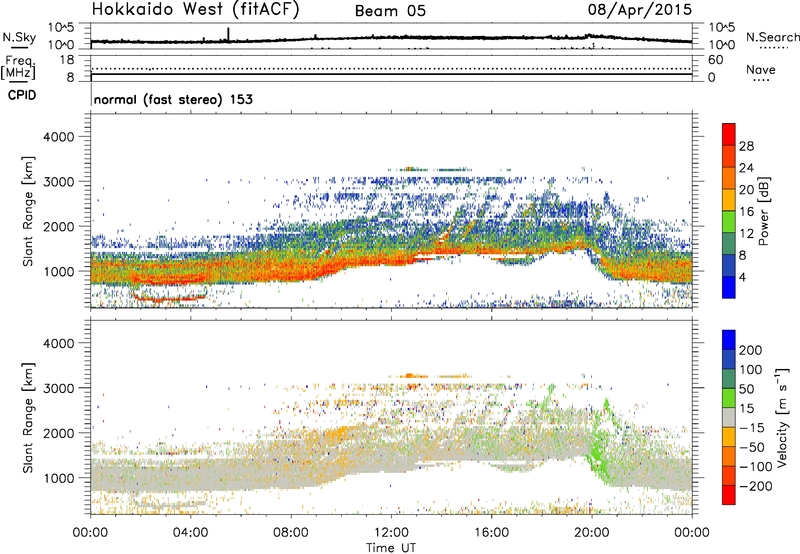
Task: Click the left '10^5' noise axis label
Action: pyautogui.click(x=61, y=27)
